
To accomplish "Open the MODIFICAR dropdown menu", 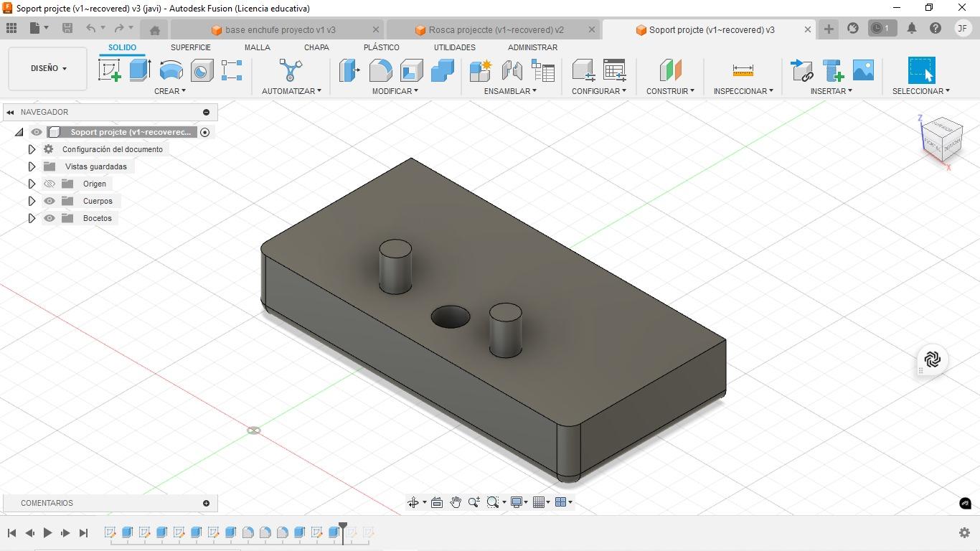I will pyautogui.click(x=395, y=91).
